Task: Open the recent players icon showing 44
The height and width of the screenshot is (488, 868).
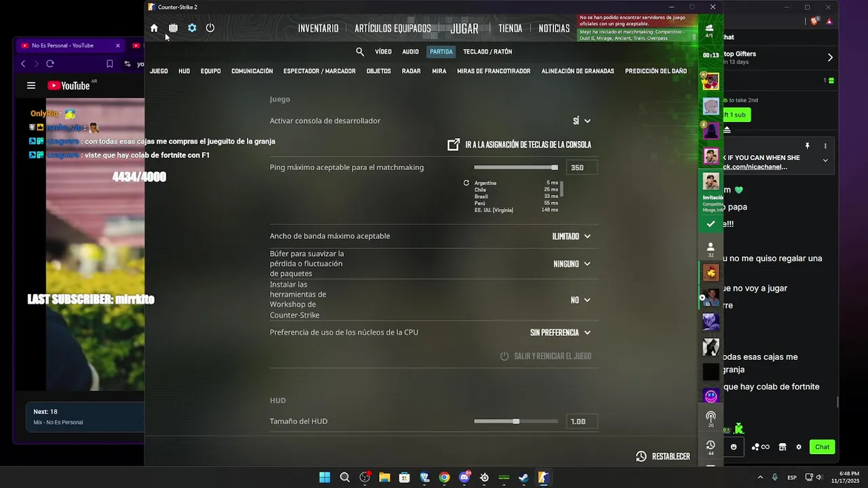Action: click(x=711, y=447)
